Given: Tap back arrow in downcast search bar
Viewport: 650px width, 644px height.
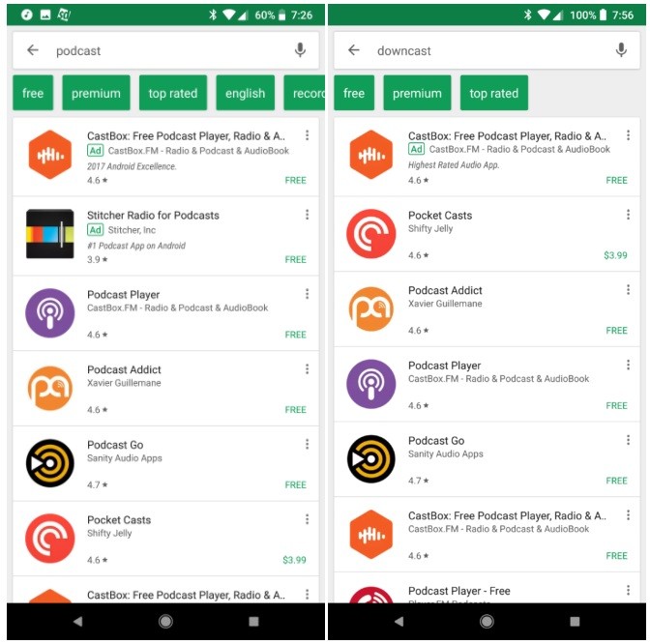Looking at the screenshot, I should click(x=354, y=50).
